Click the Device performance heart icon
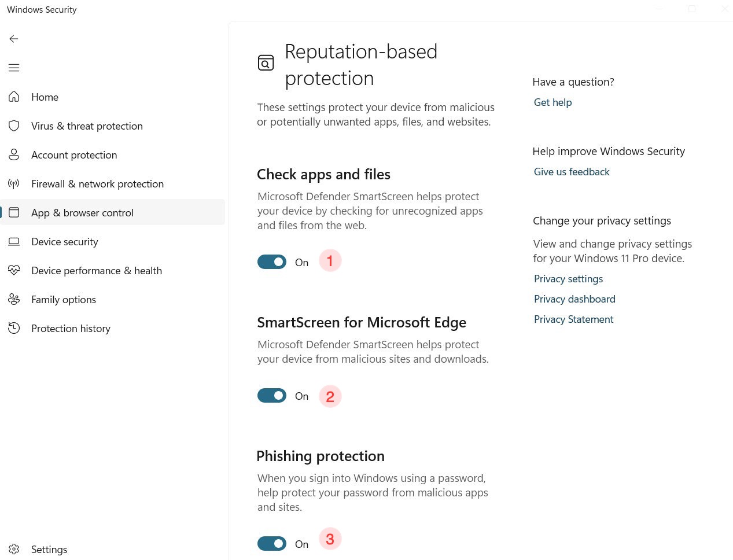The image size is (733, 560). pyautogui.click(x=14, y=270)
